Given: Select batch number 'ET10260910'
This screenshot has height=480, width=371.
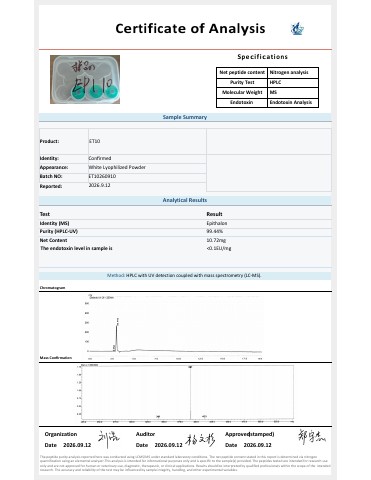Looking at the screenshot, I should 102,176.
